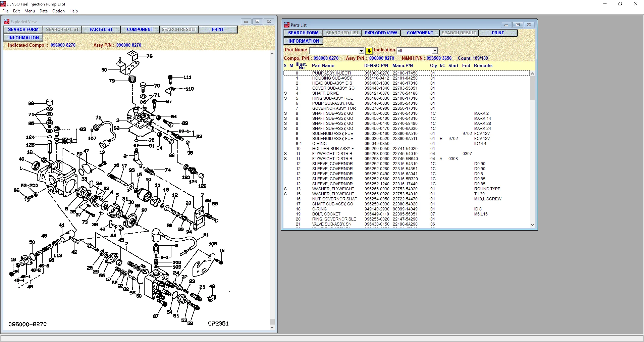Select the SHAFT SUB-ASSY row marked MARK 14
The width and height of the screenshot is (644, 342).
[407, 118]
